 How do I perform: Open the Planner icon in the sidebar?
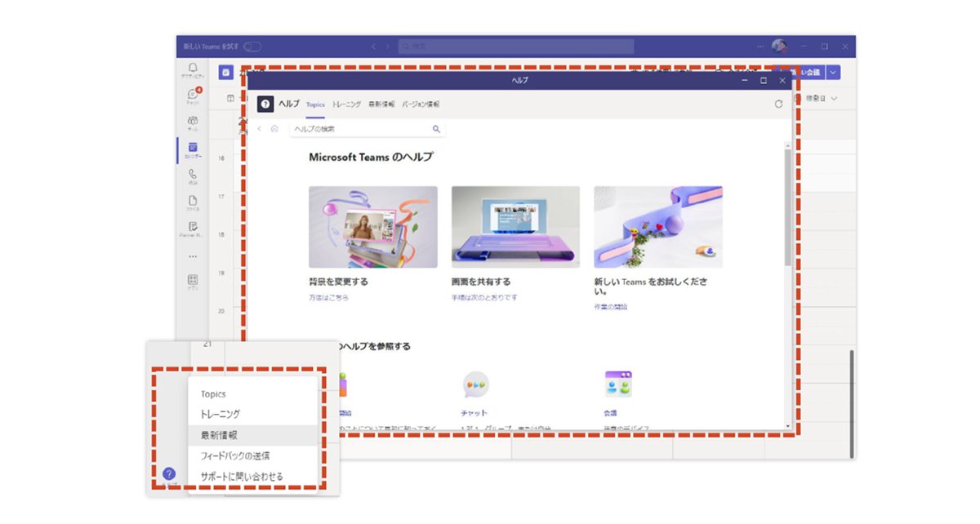193,227
